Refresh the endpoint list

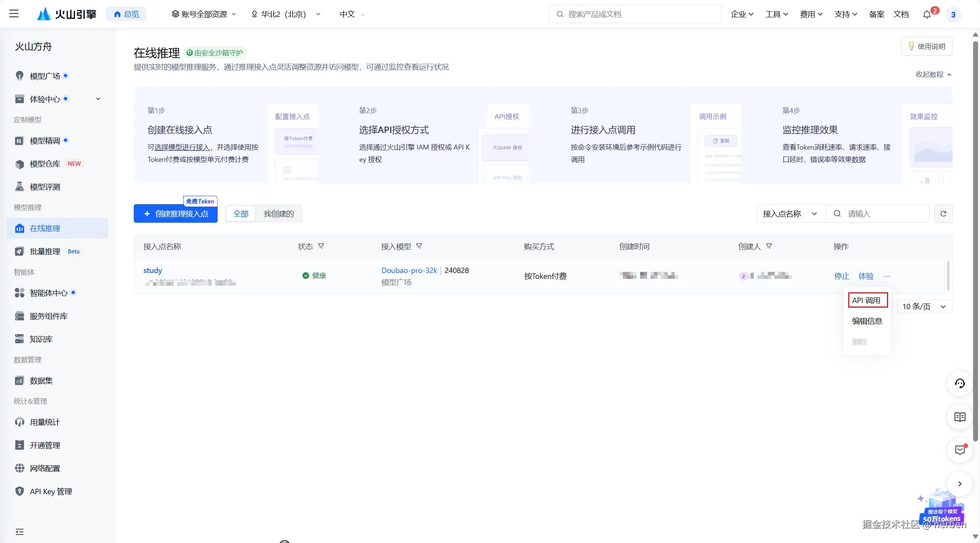coord(943,214)
